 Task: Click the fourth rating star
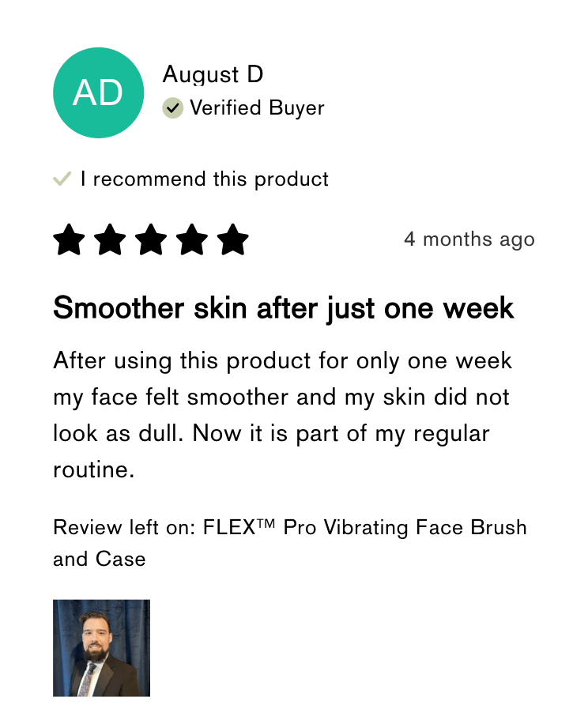pos(192,239)
